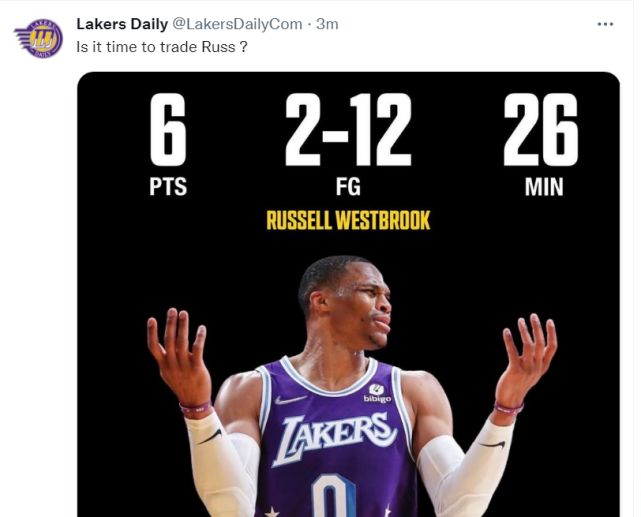Screen dimensions: 641x517
Task: Click the bibigo sponsor patch on jersey
Action: tap(377, 394)
